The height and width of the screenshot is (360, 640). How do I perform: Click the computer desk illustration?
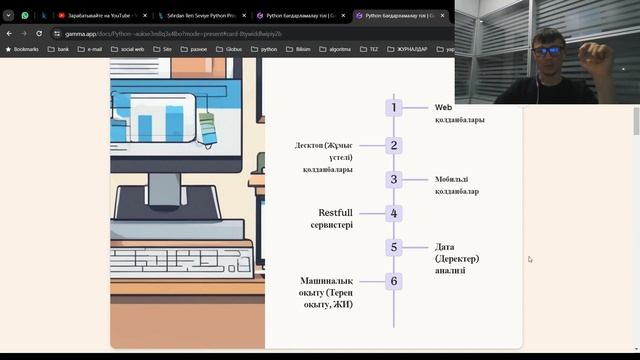click(x=187, y=203)
